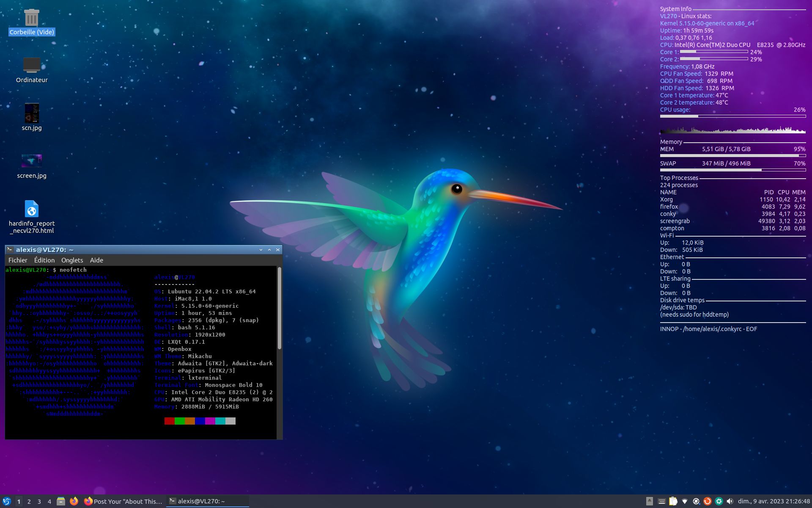
Task: Open the Édition menu in terminal
Action: click(44, 260)
